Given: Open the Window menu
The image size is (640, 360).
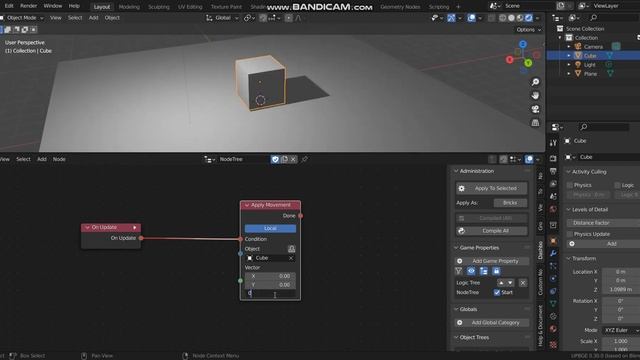Looking at the screenshot, I should click(53, 6).
